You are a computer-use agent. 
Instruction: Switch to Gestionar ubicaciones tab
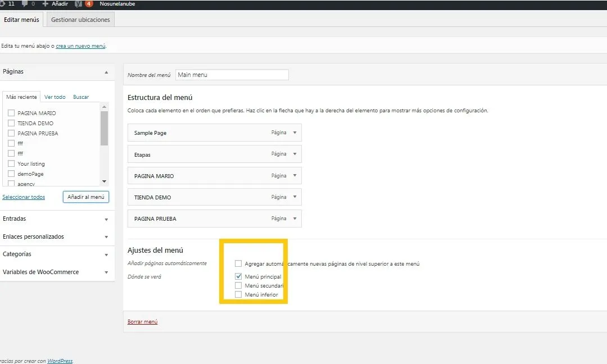click(x=80, y=20)
